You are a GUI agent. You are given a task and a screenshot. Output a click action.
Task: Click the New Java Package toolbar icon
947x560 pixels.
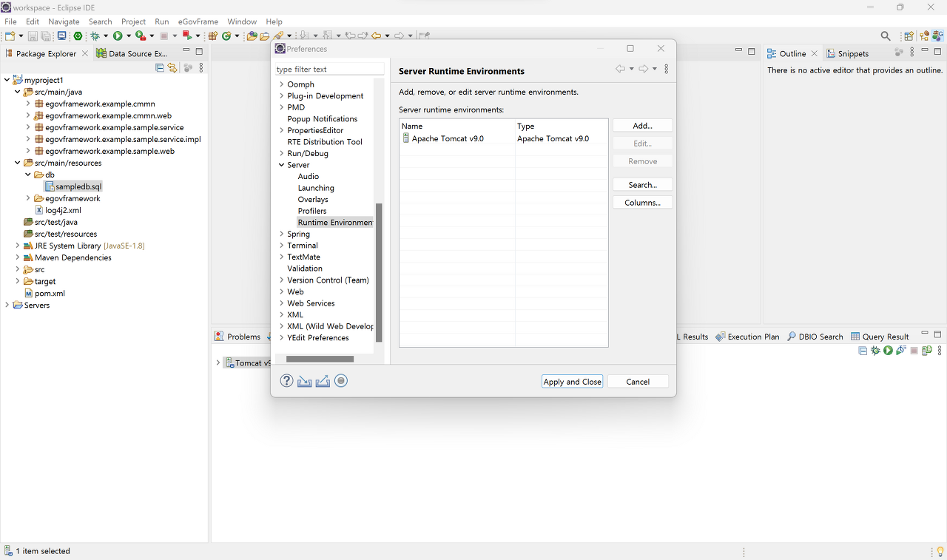pyautogui.click(x=212, y=36)
